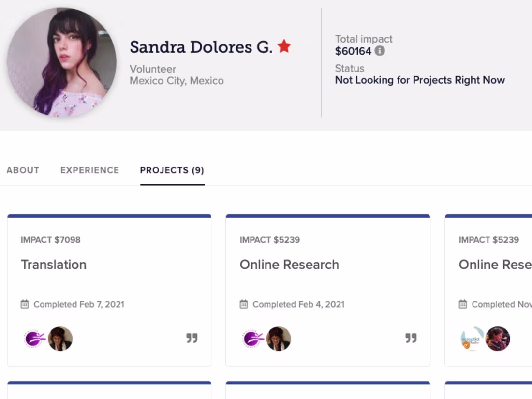532x399 pixels.
Task: Open the Translation project title
Action: pyautogui.click(x=54, y=265)
